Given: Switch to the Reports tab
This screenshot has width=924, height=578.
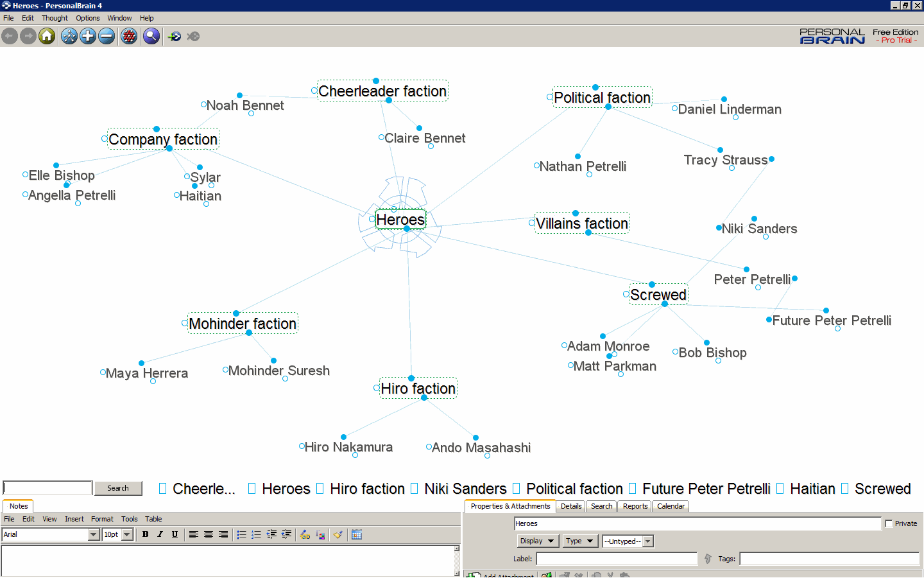Looking at the screenshot, I should click(635, 506).
